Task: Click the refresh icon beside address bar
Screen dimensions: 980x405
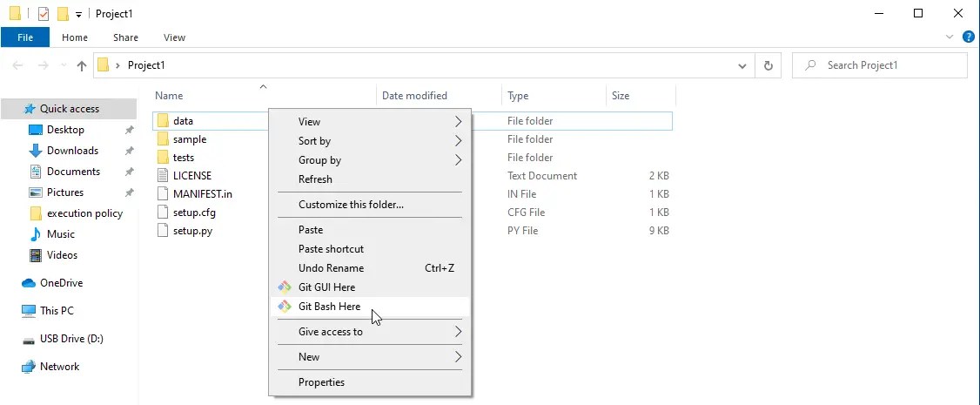Action: click(768, 65)
